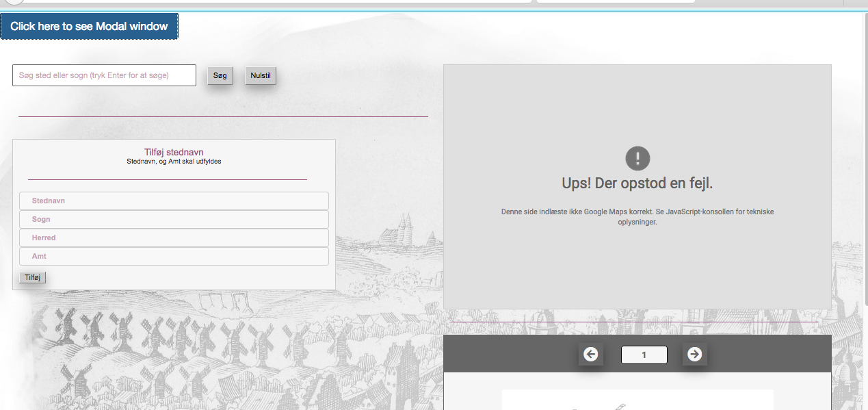Click the exclamation error icon in map

(637, 159)
